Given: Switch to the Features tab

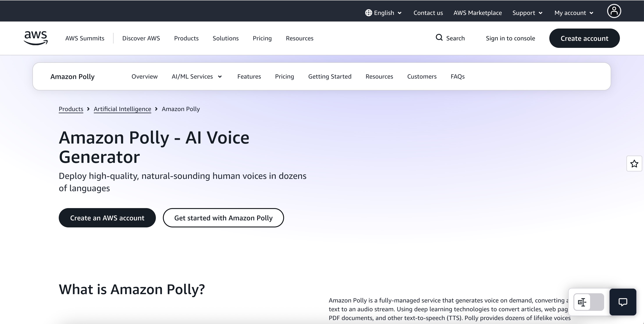Looking at the screenshot, I should pyautogui.click(x=249, y=76).
